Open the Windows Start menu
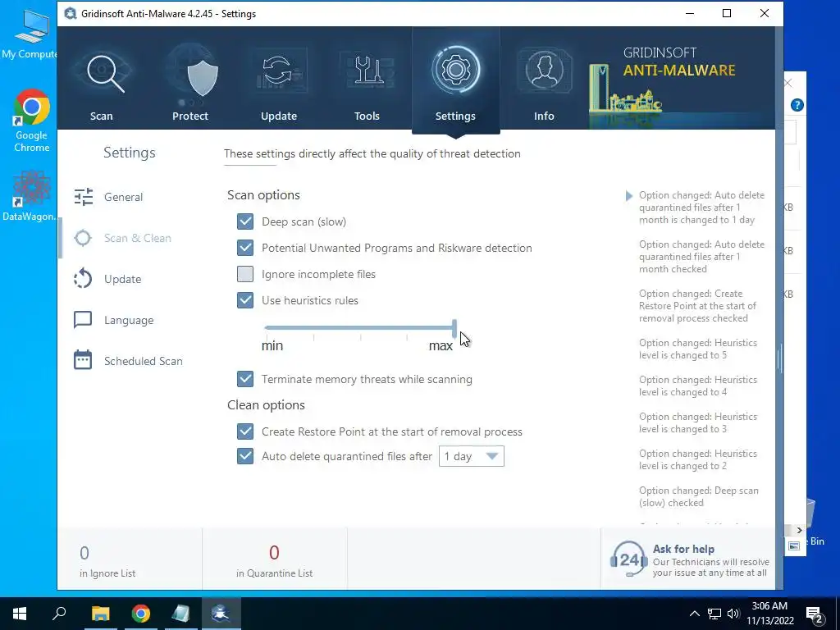Viewport: 840px width, 630px height. tap(20, 614)
